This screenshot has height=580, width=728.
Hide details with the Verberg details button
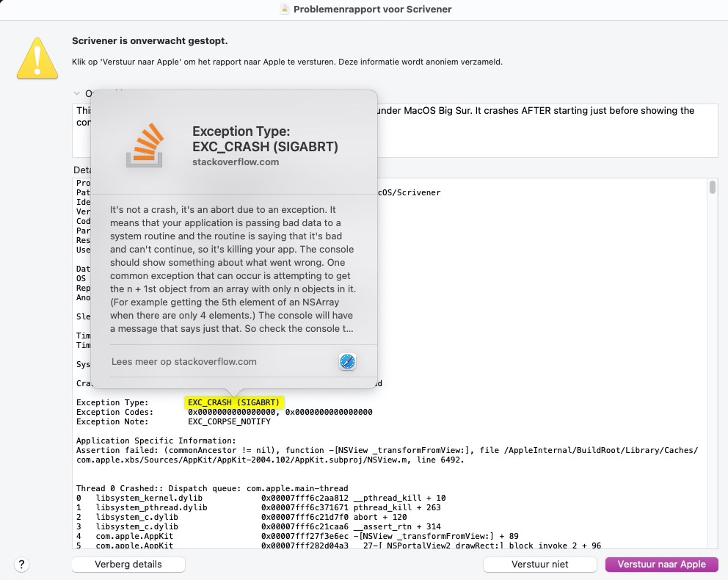(128, 564)
